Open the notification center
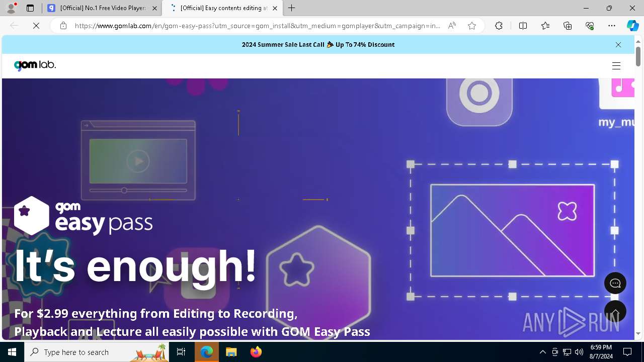This screenshot has height=362, width=644. 627,352
